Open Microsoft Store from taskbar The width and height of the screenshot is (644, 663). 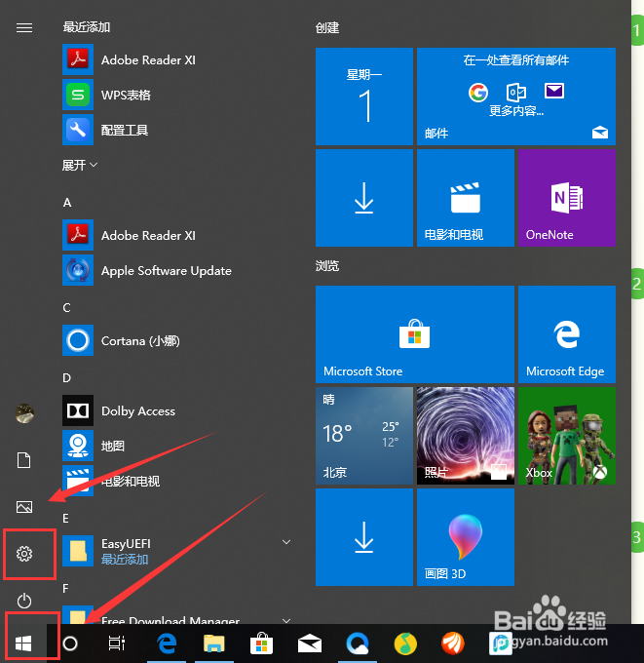[x=261, y=643]
